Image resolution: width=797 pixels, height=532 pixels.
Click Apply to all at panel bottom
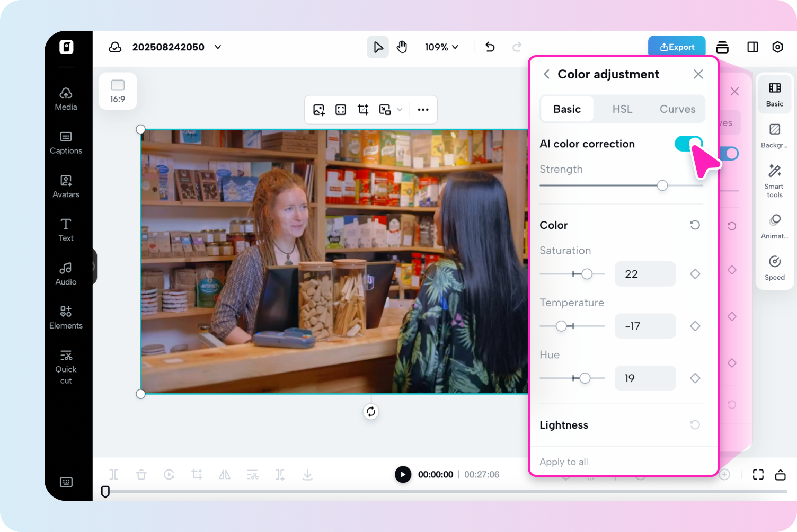(563, 462)
